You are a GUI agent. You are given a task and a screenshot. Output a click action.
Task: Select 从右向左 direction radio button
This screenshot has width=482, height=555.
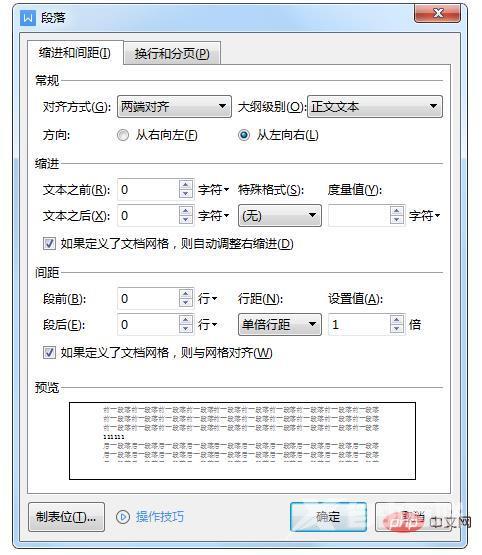coord(123,135)
